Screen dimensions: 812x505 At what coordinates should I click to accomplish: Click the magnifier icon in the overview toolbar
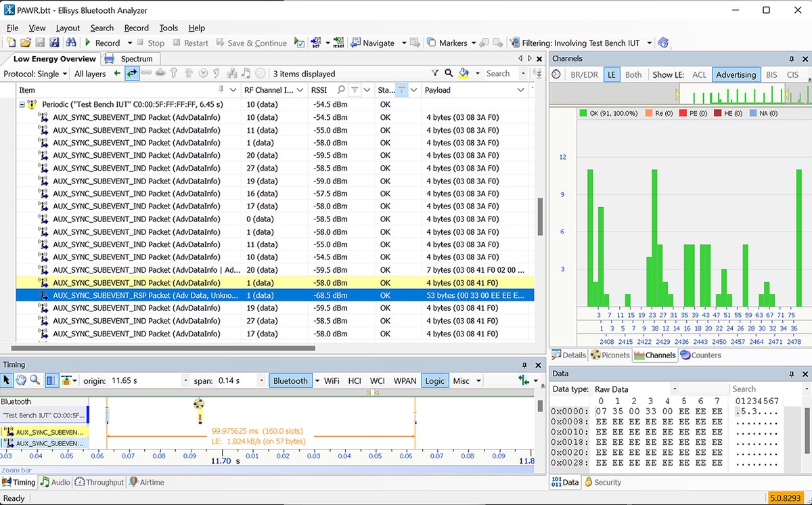[x=449, y=73]
